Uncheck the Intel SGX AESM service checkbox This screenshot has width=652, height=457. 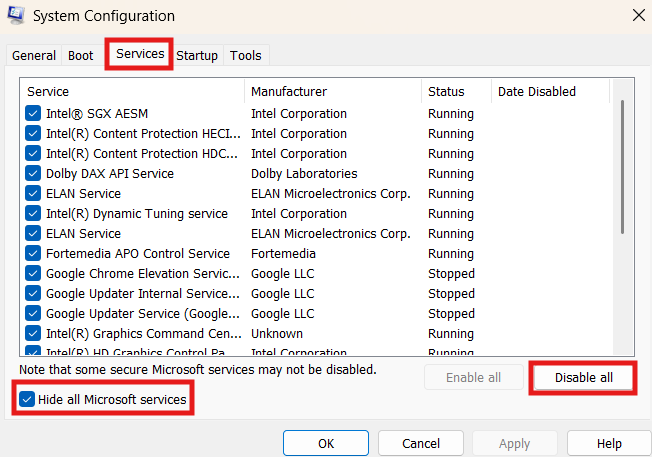(x=33, y=113)
